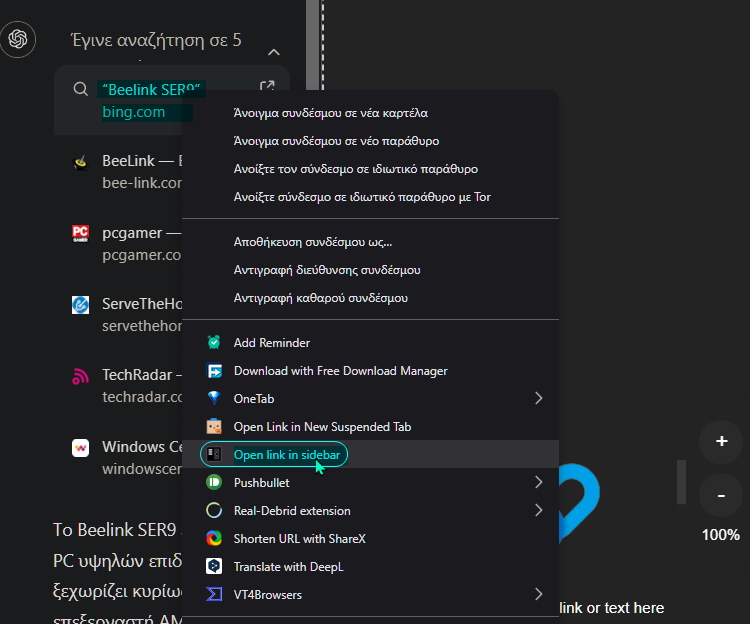Select "Αποθήκευση συνδέσμου ως..."
The width and height of the screenshot is (750, 624).
tap(370, 242)
